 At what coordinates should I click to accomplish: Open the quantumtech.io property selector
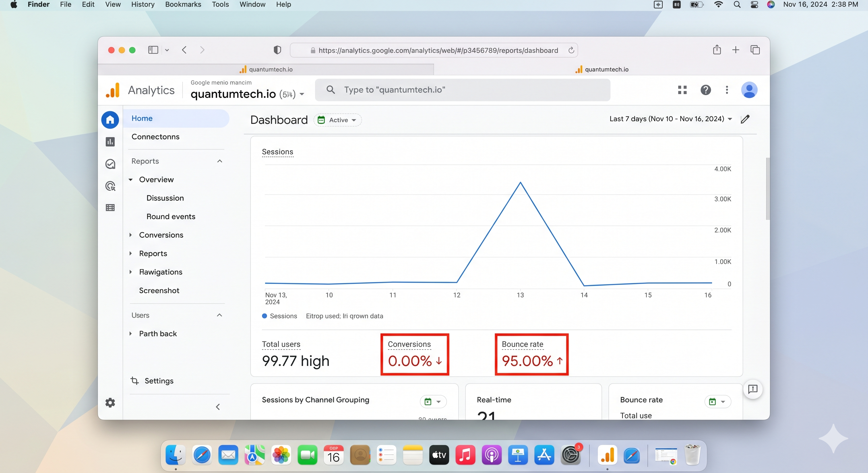point(247,94)
